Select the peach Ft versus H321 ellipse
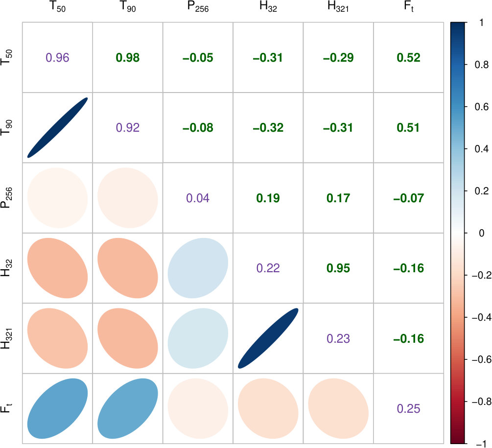 (338, 408)
